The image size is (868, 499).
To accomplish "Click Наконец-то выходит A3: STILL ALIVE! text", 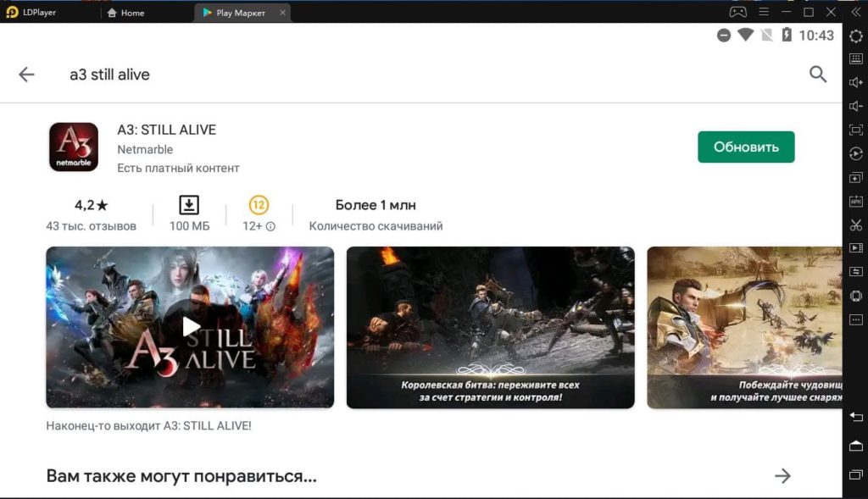I will (x=148, y=426).
